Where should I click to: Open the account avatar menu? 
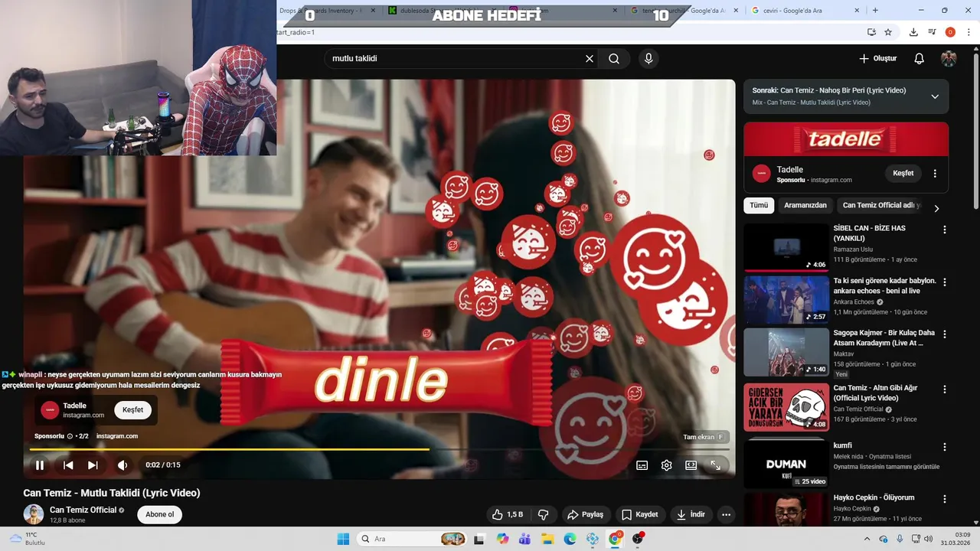[x=949, y=59]
